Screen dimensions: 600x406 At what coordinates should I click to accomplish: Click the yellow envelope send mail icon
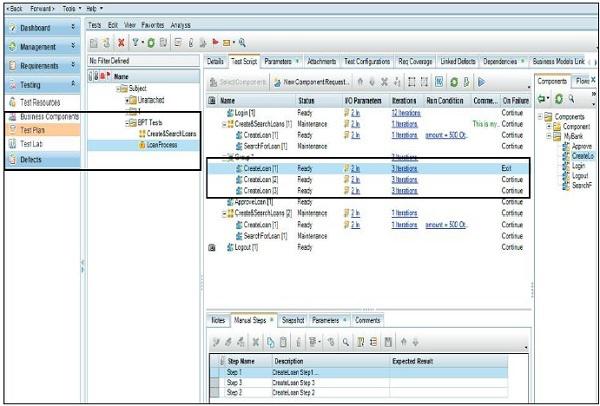[226, 43]
